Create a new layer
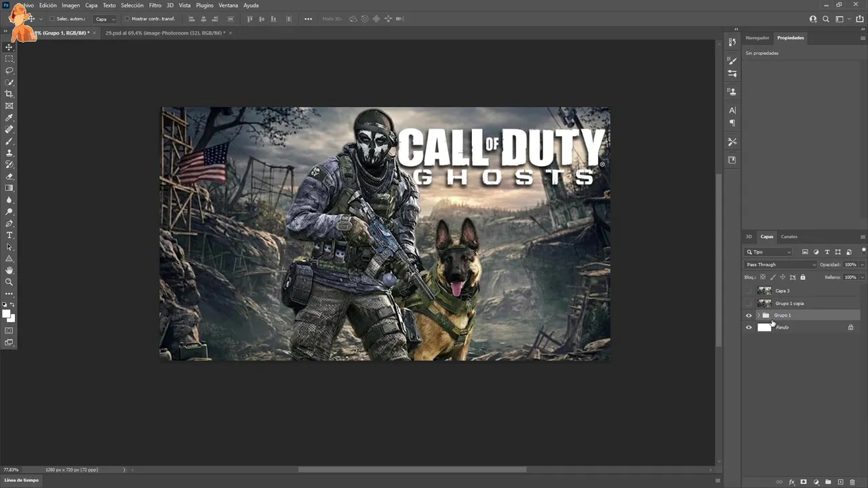The width and height of the screenshot is (868, 488). click(840, 482)
